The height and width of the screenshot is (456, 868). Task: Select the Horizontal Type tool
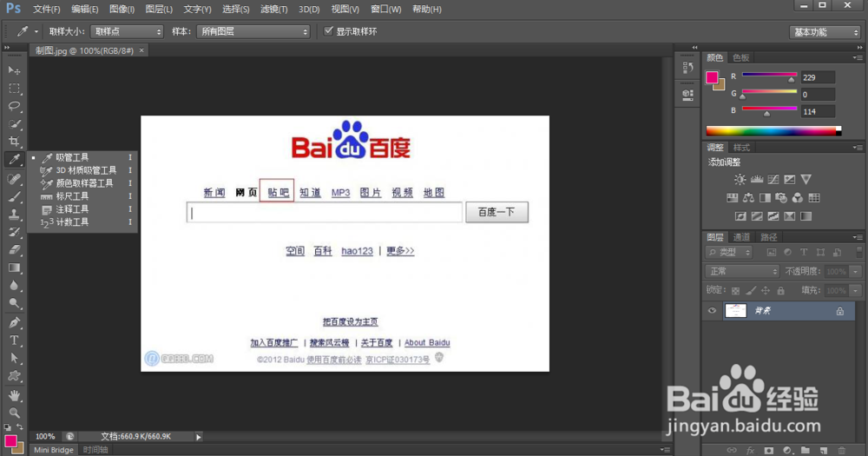tap(15, 340)
